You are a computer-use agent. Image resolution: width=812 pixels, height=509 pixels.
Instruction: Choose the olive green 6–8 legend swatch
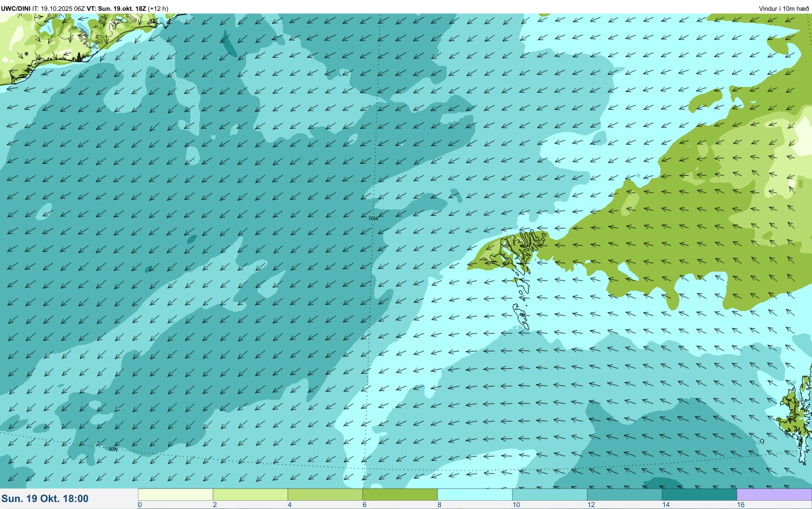pyautogui.click(x=400, y=494)
